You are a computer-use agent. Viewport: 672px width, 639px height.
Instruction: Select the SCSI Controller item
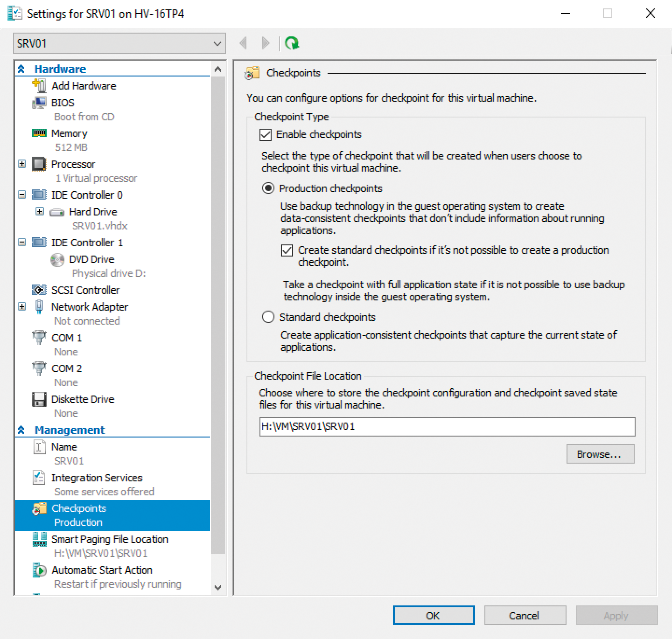[x=85, y=290]
